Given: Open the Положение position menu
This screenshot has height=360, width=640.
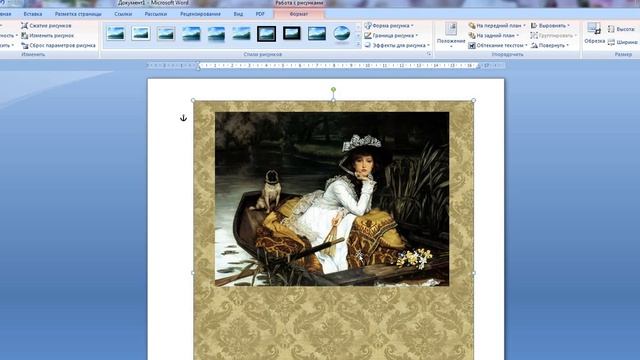Looking at the screenshot, I should (x=451, y=35).
